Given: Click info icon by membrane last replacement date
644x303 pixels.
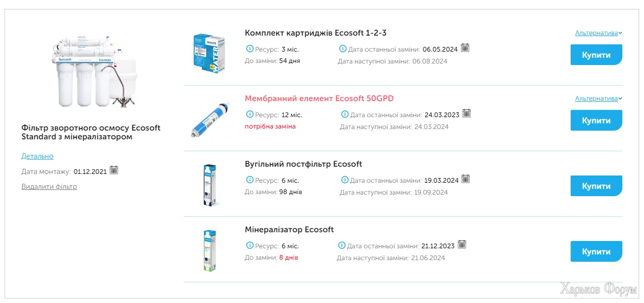Looking at the screenshot, I should [x=345, y=115].
